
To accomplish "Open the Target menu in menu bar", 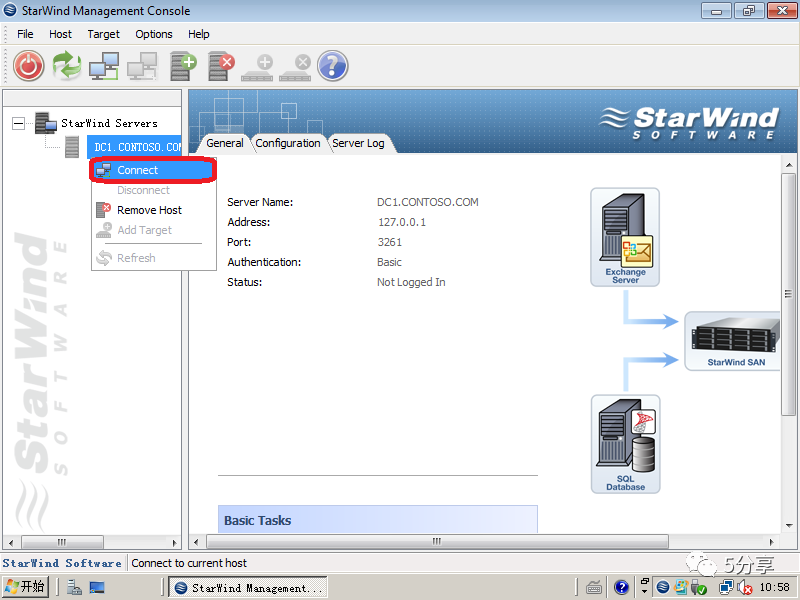I will 104,34.
